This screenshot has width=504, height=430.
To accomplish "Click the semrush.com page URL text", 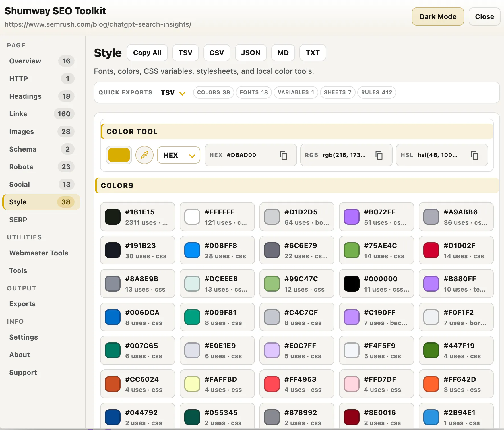I will pos(98,24).
